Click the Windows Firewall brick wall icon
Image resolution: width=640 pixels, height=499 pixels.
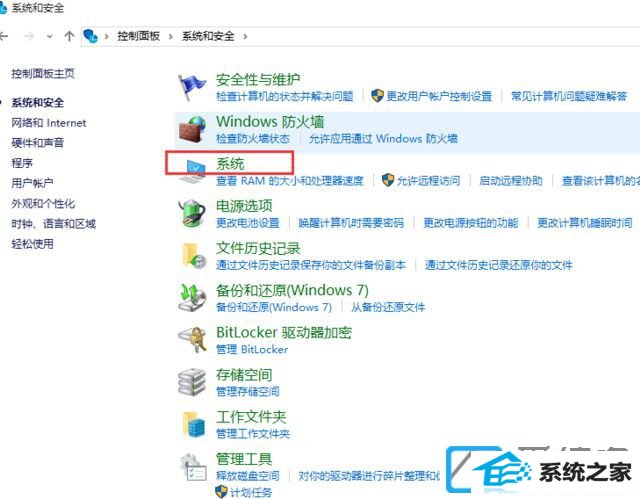tap(192, 129)
